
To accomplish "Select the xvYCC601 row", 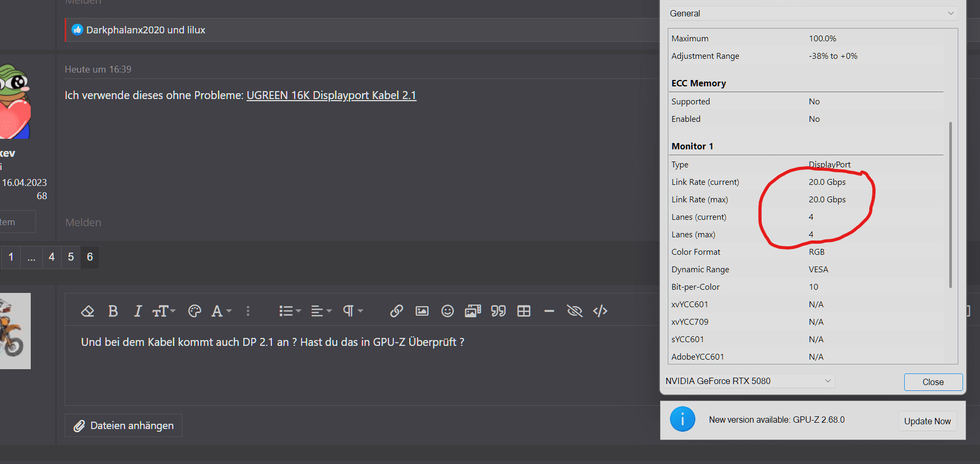I will [x=806, y=304].
